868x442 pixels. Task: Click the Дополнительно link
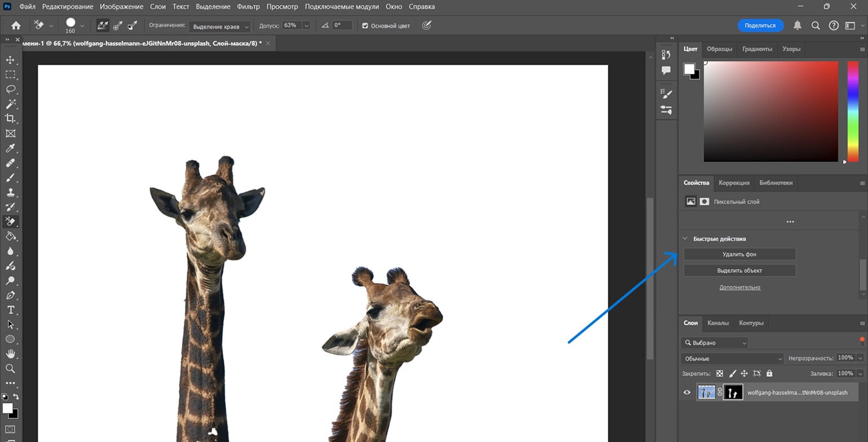(x=739, y=288)
